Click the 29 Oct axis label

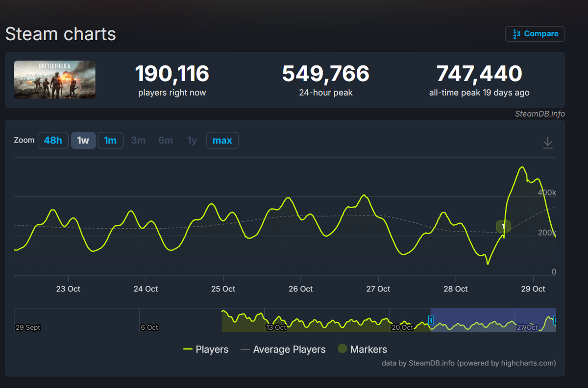(x=533, y=289)
